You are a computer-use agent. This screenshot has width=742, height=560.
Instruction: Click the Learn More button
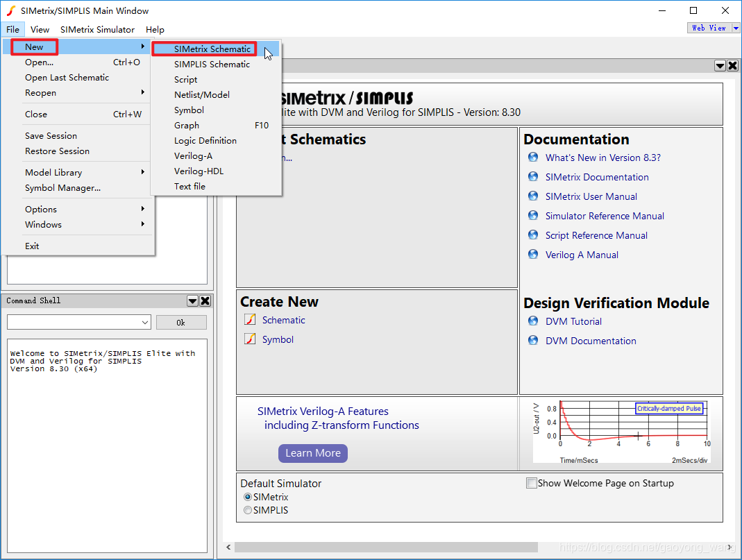[x=313, y=453]
